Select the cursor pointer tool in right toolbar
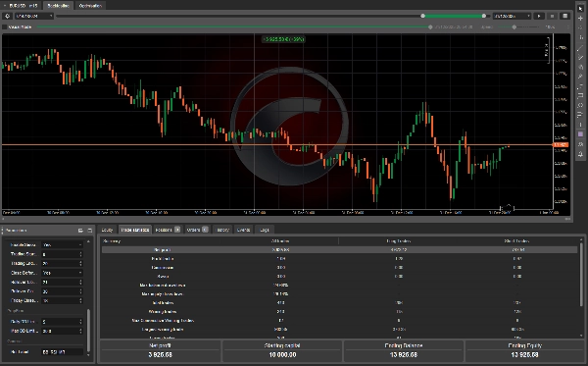Viewport: 588px width, 366px height. [x=580, y=8]
